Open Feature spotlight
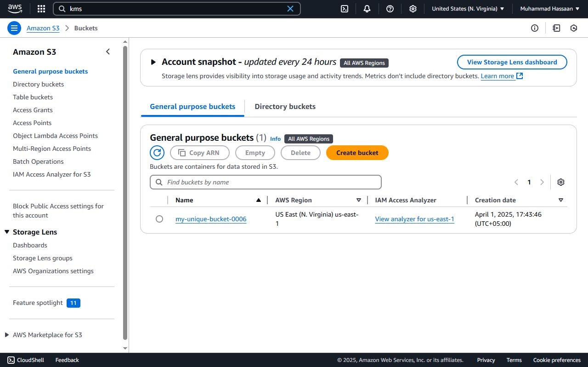Viewport: 588px width, 367px height. click(38, 303)
